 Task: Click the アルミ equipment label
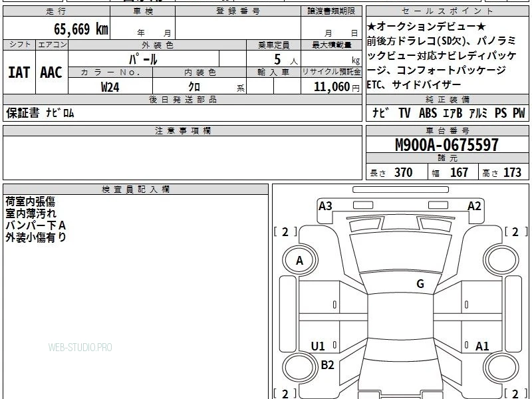click(478, 113)
